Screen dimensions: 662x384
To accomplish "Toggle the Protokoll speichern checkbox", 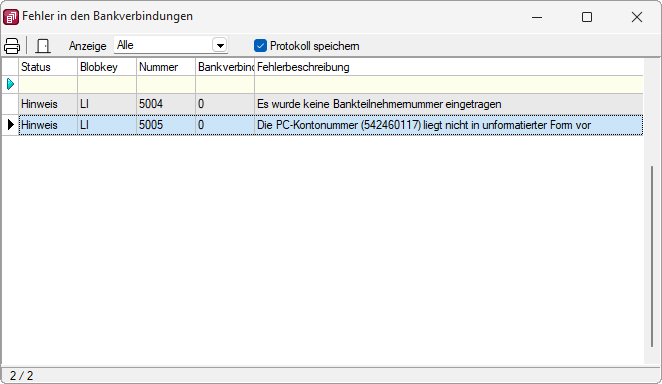I will [260, 46].
